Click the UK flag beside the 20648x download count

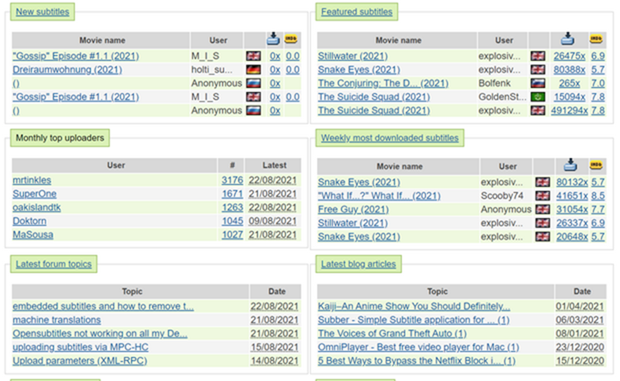[542, 237]
